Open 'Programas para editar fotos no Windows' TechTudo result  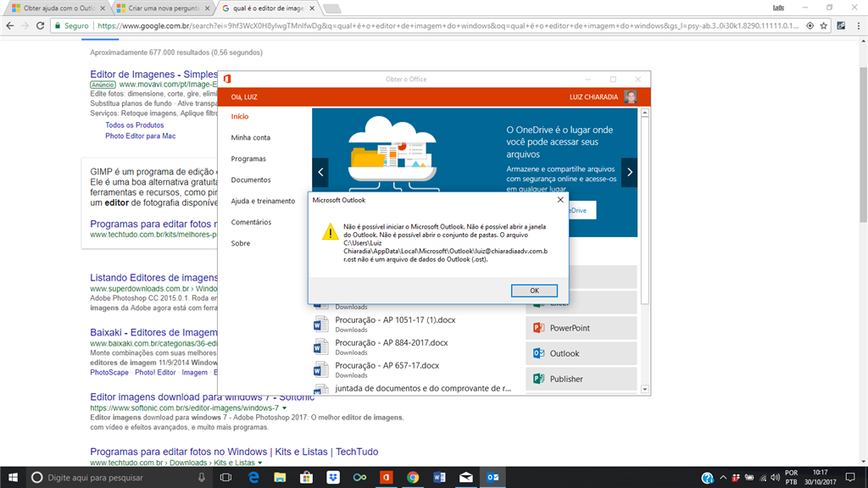pos(234,452)
